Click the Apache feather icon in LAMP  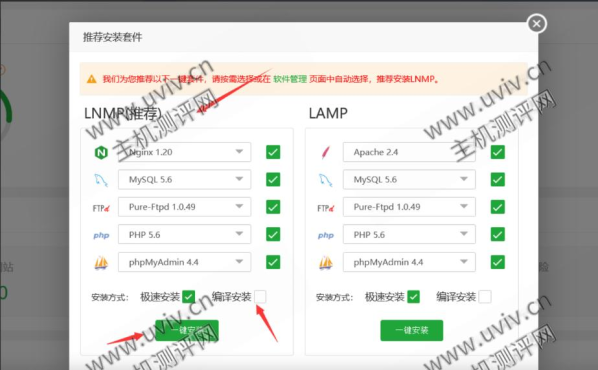325,153
